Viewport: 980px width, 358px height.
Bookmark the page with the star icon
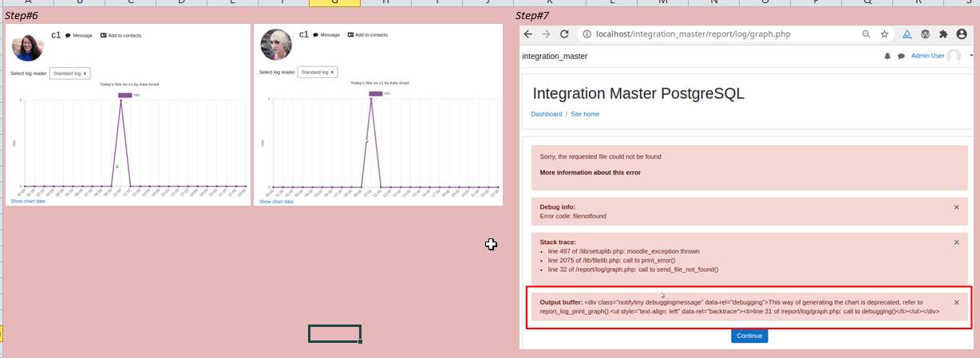point(884,34)
